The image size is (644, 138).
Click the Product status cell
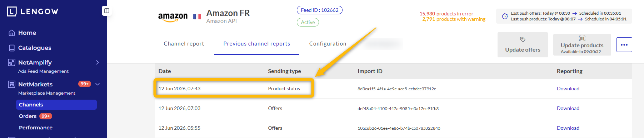coord(284,89)
